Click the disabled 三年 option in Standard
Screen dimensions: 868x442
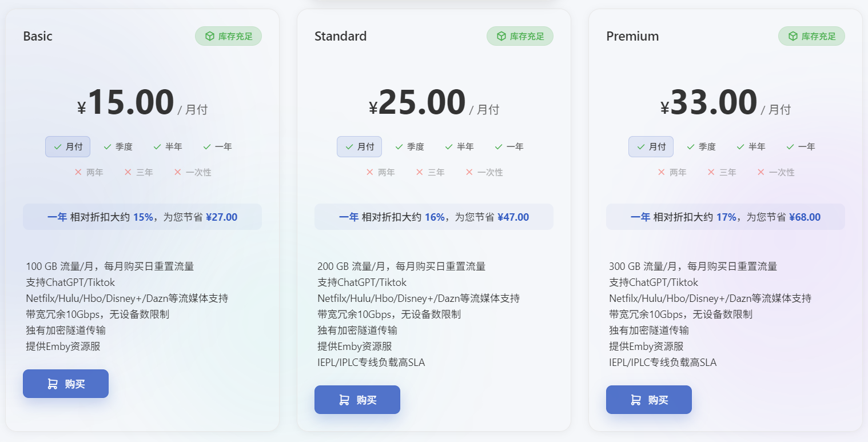[431, 172]
